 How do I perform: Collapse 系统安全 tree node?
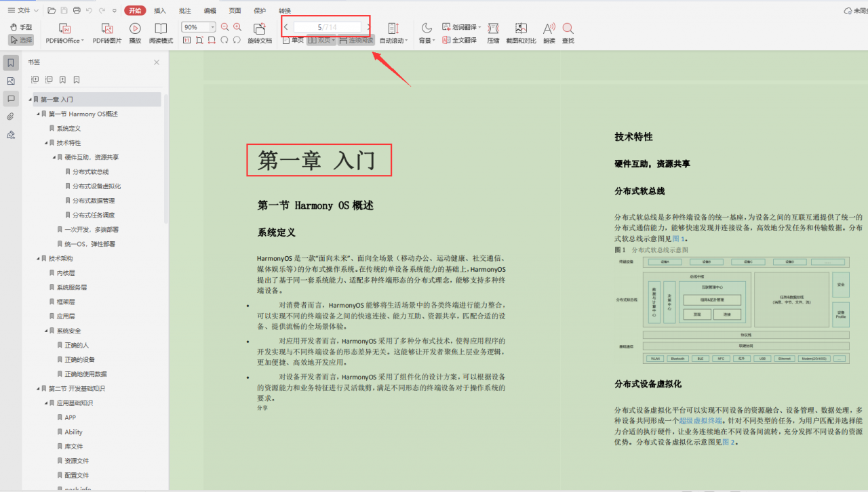(46, 331)
